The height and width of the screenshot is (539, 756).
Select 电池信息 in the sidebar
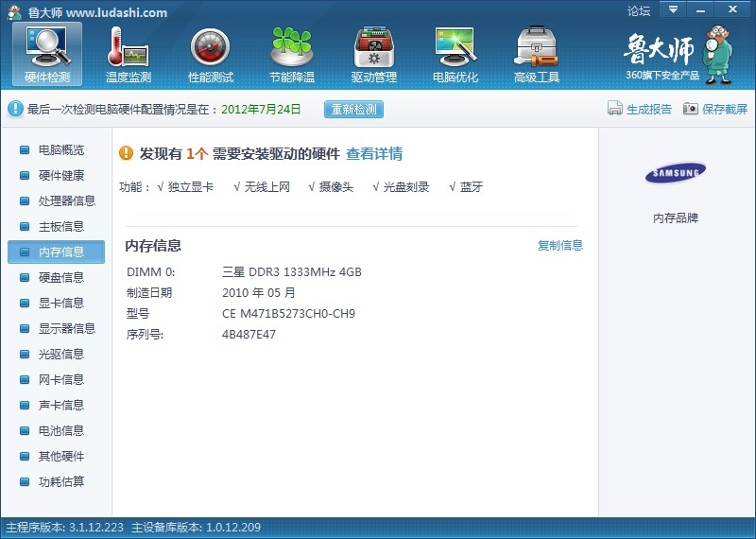pyautogui.click(x=60, y=431)
